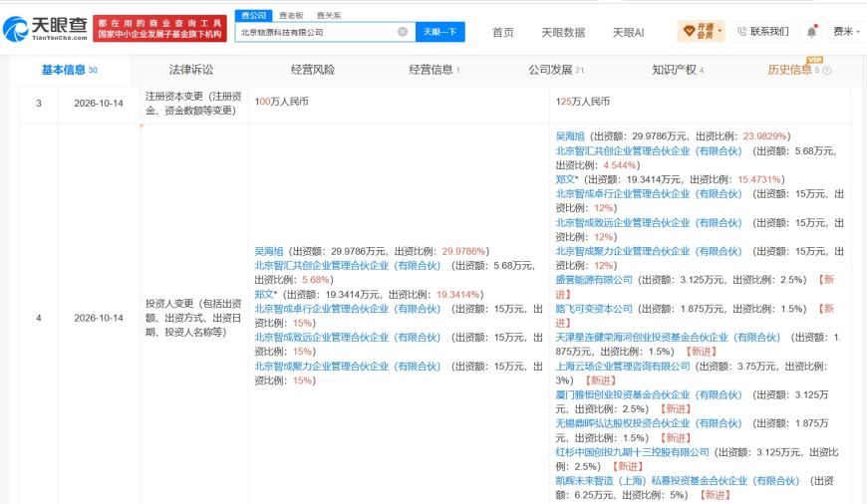Open 郑文 link in the before-change column

pos(265,294)
